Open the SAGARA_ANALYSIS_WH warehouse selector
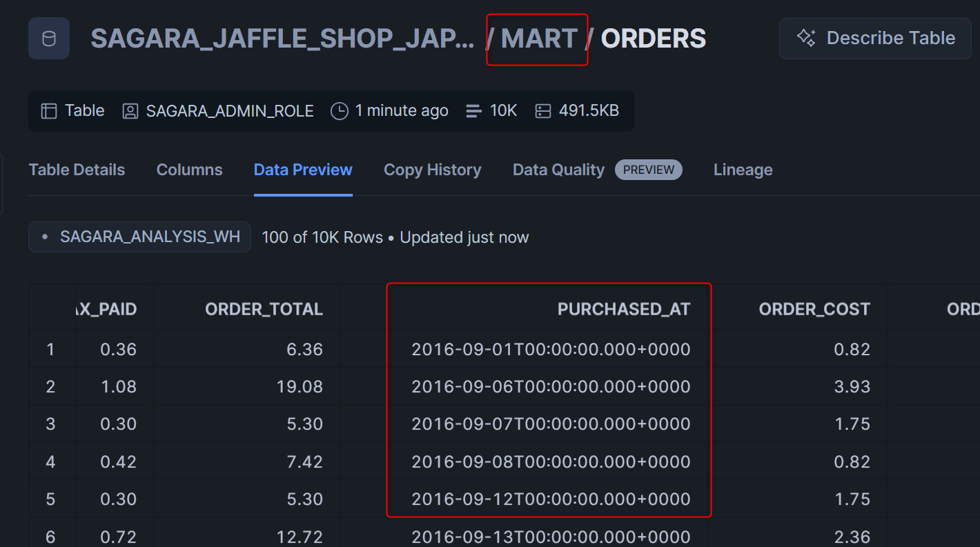 139,237
